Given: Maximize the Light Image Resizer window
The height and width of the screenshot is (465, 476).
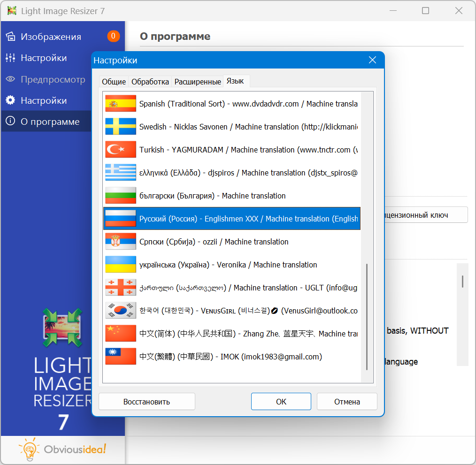Looking at the screenshot, I should pos(426,11).
